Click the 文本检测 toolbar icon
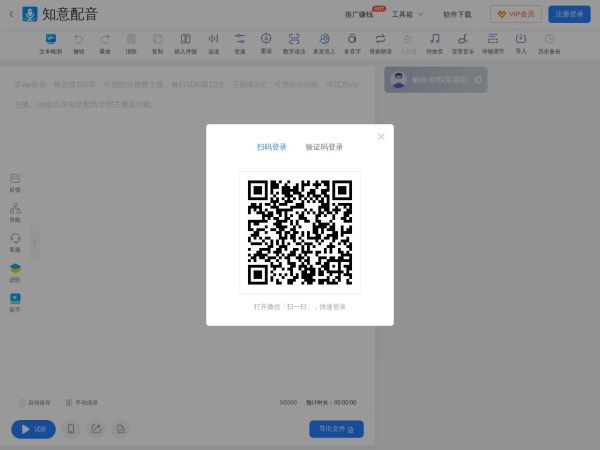 pyautogui.click(x=50, y=42)
